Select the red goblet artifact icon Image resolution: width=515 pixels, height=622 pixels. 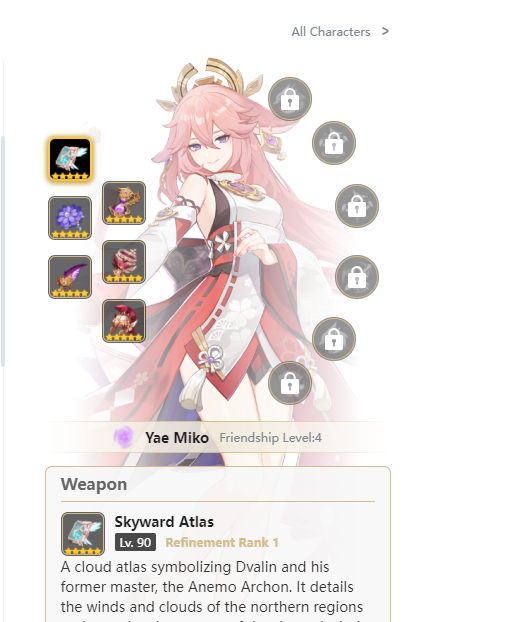tap(124, 262)
